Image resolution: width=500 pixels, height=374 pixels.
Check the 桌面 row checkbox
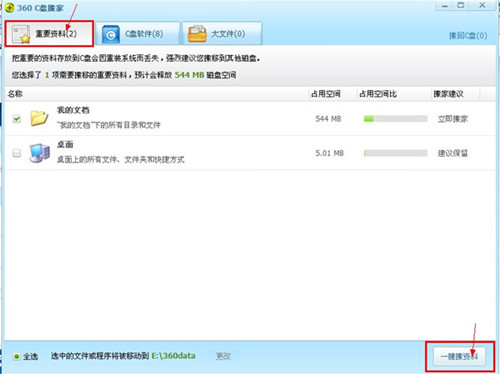point(17,153)
